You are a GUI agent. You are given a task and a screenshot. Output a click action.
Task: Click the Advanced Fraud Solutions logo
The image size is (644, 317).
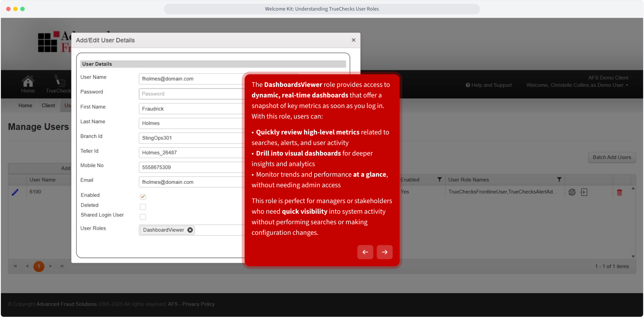coord(55,42)
